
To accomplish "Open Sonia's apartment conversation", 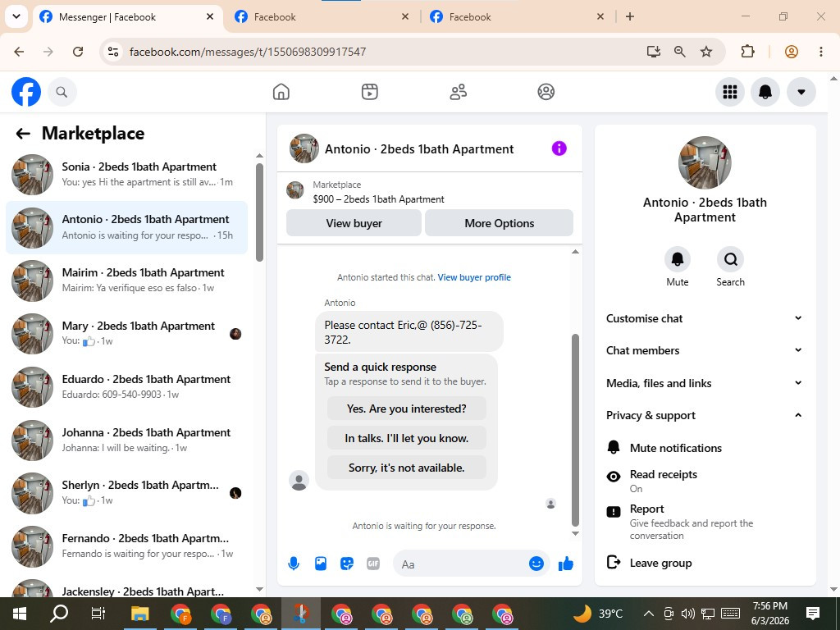I will point(126,175).
